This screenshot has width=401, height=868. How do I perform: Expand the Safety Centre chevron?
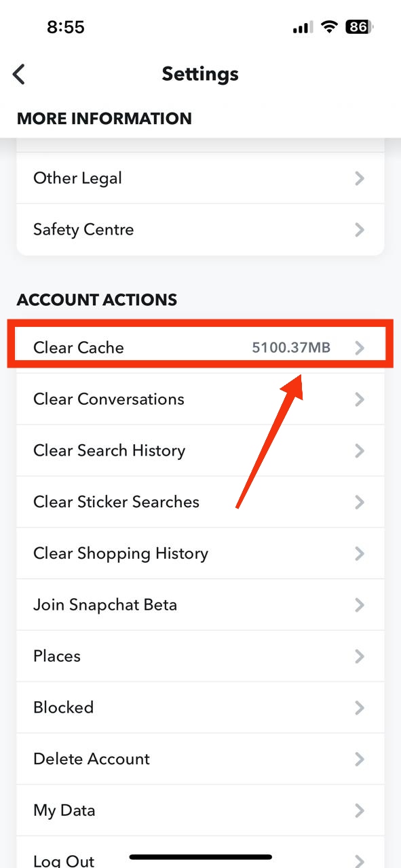(360, 229)
